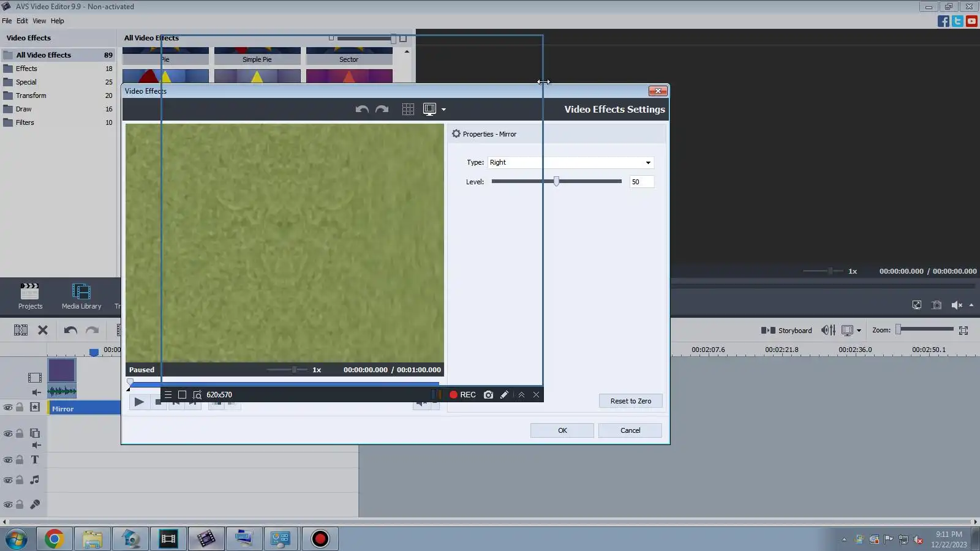
Task: Lock the video overlay track
Action: (20, 433)
